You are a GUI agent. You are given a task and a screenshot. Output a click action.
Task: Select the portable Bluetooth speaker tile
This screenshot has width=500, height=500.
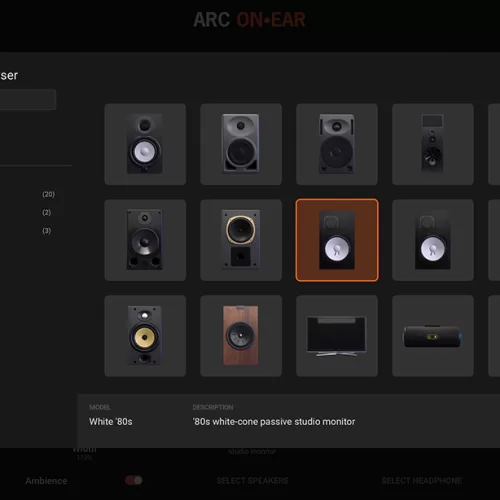tap(433, 336)
